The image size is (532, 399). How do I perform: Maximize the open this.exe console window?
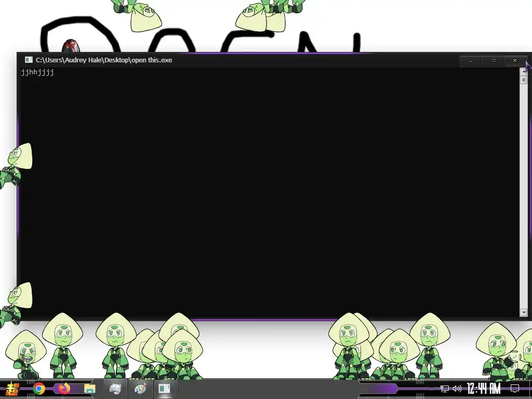pos(494,61)
